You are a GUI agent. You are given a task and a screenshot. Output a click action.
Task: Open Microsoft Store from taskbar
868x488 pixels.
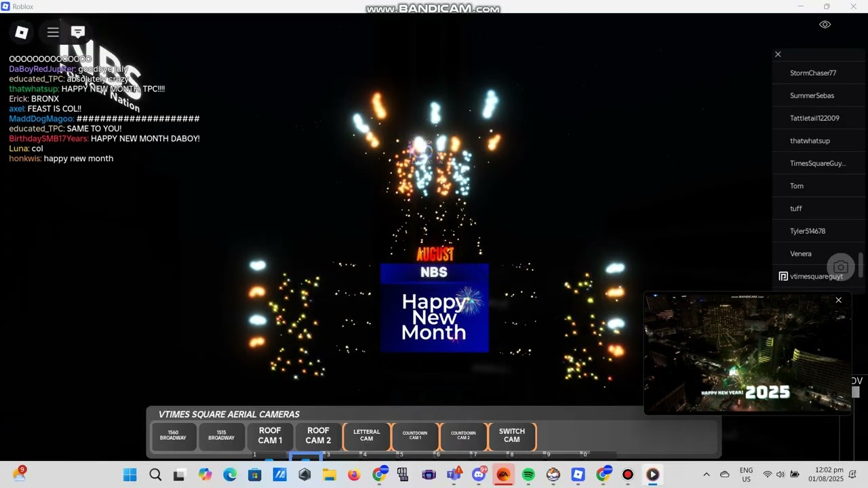pyautogui.click(x=255, y=474)
